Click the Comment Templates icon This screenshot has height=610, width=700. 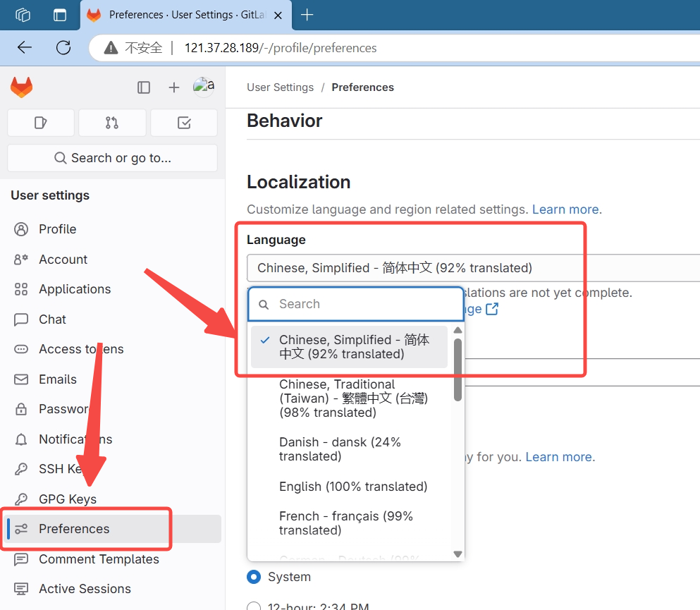click(21, 559)
